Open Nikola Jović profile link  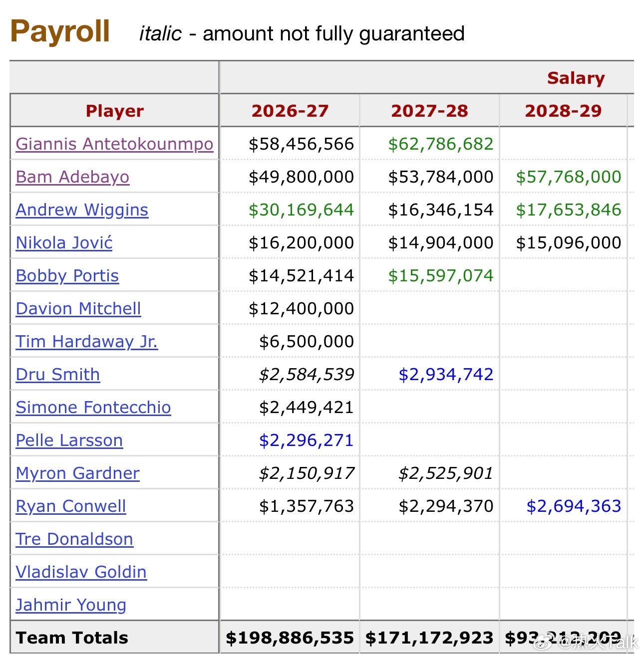pos(64,243)
